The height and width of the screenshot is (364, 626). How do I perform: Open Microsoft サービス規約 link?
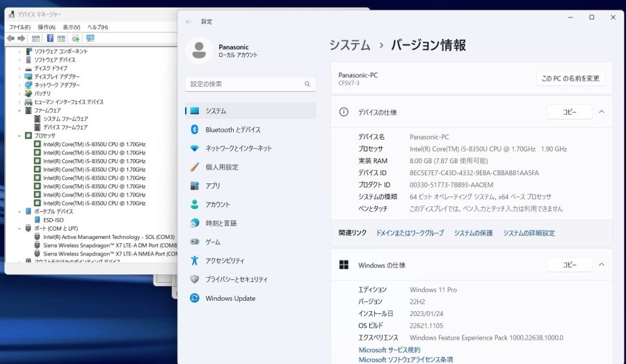pos(390,349)
